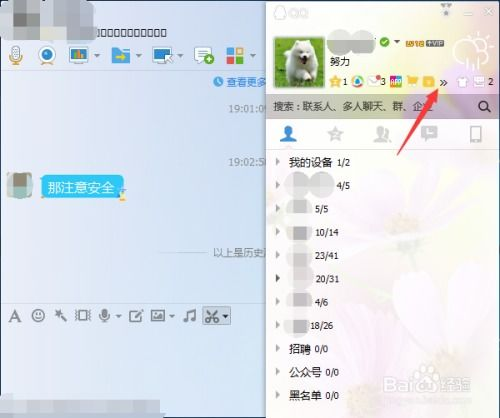
Task: Send a window shake nudge
Action: pos(83,315)
